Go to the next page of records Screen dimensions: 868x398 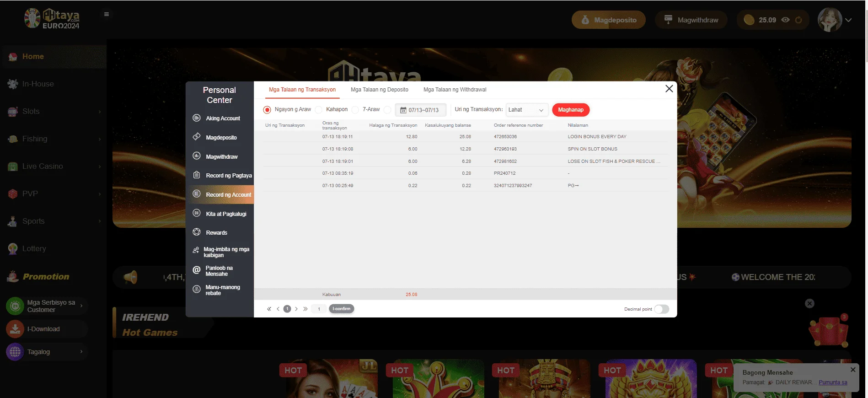(296, 309)
